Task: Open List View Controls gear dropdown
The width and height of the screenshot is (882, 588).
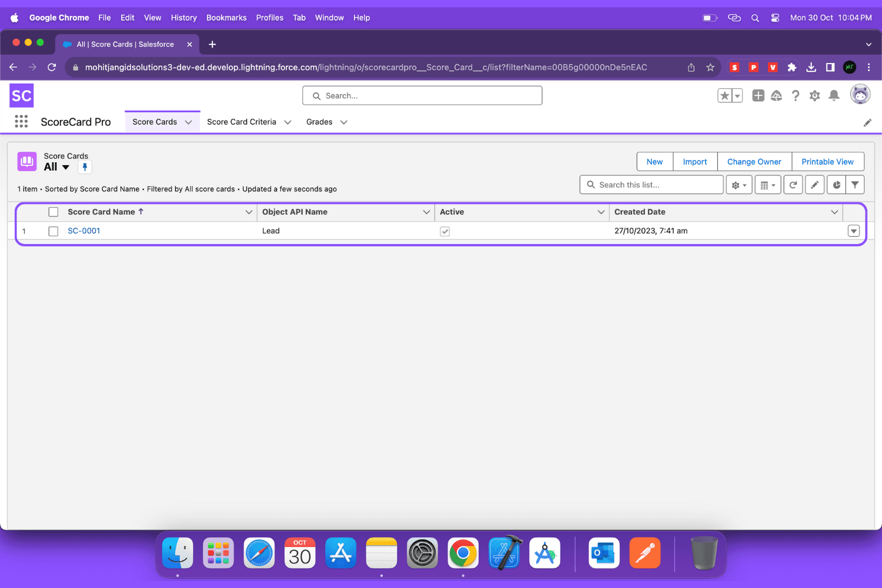Action: 739,185
